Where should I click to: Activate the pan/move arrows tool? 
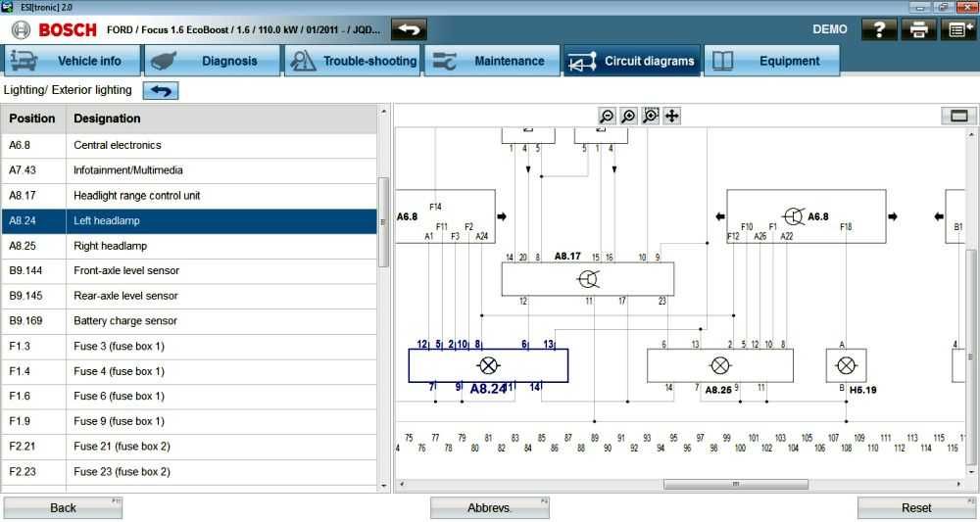[672, 117]
